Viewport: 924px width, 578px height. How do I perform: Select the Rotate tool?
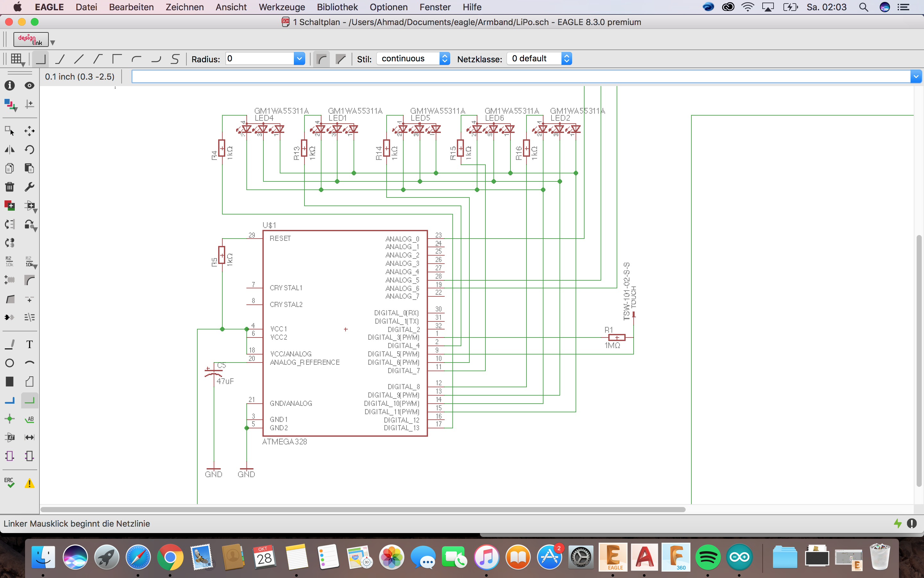point(30,149)
